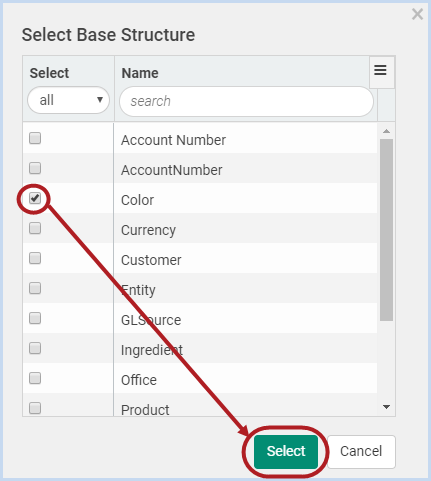Confirm with the green Select button
431x481 pixels.
[x=286, y=451]
